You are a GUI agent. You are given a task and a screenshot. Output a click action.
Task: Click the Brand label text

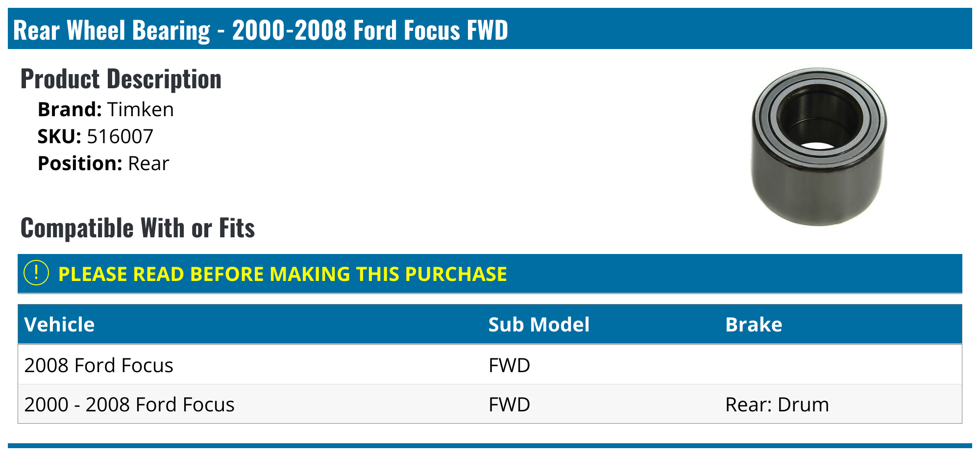[70, 109]
